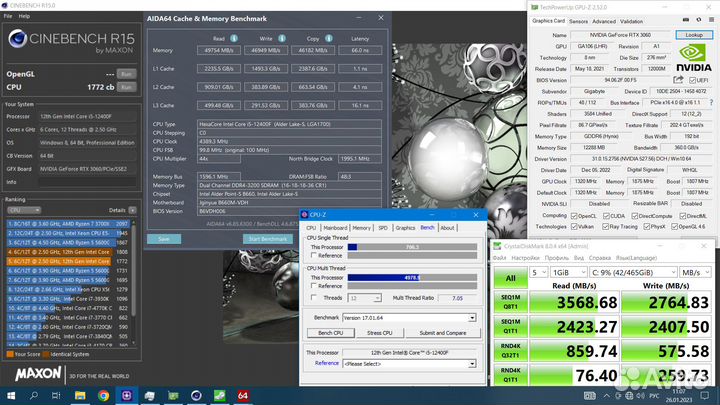Viewport: 720px width, 405px height.
Task: Open CPU-Z Threads count dropdown
Action: (x=365, y=298)
